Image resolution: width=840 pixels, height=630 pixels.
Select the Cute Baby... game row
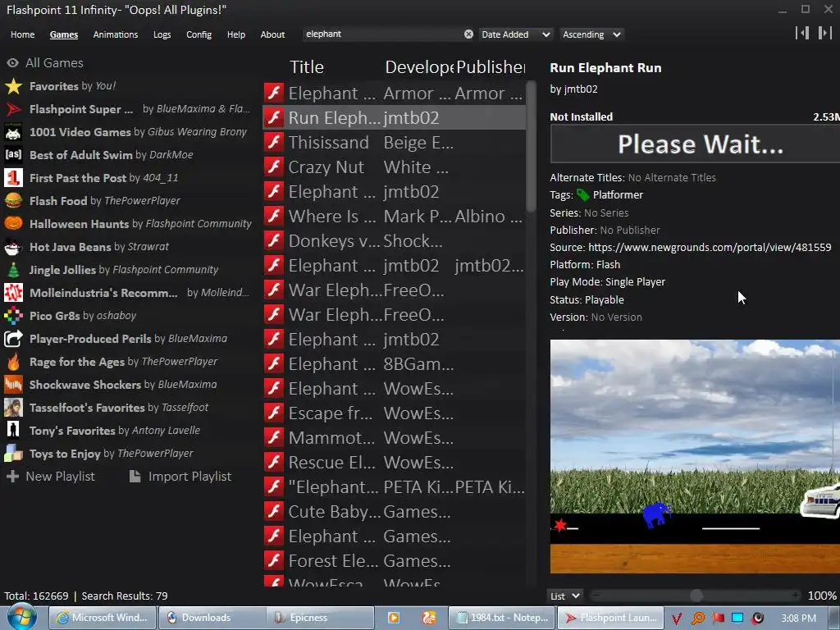(x=395, y=512)
